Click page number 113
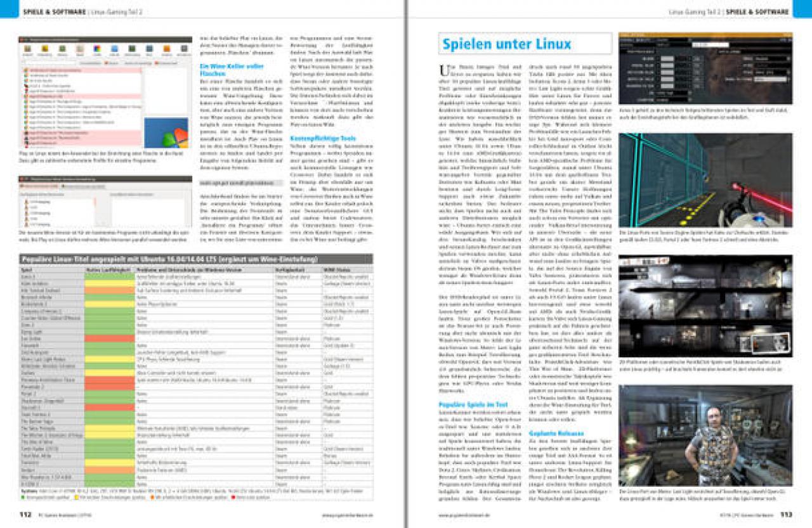Image resolution: width=812 pixels, height=528 pixels. tap(785, 514)
